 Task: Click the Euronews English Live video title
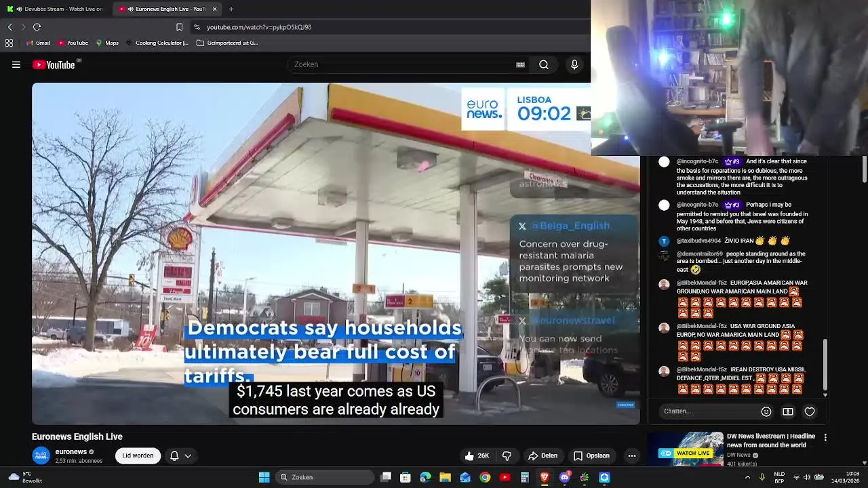point(77,436)
